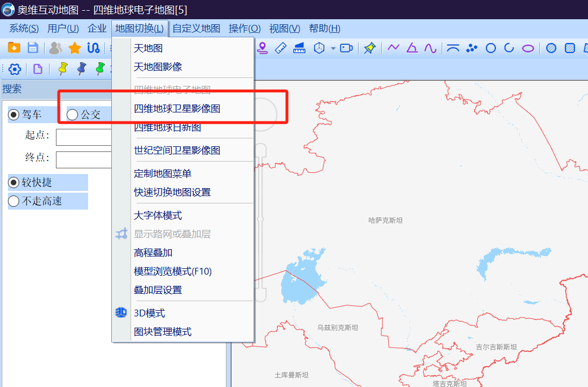
Task: Enable the 不走高速 routing option
Action: [x=33, y=202]
